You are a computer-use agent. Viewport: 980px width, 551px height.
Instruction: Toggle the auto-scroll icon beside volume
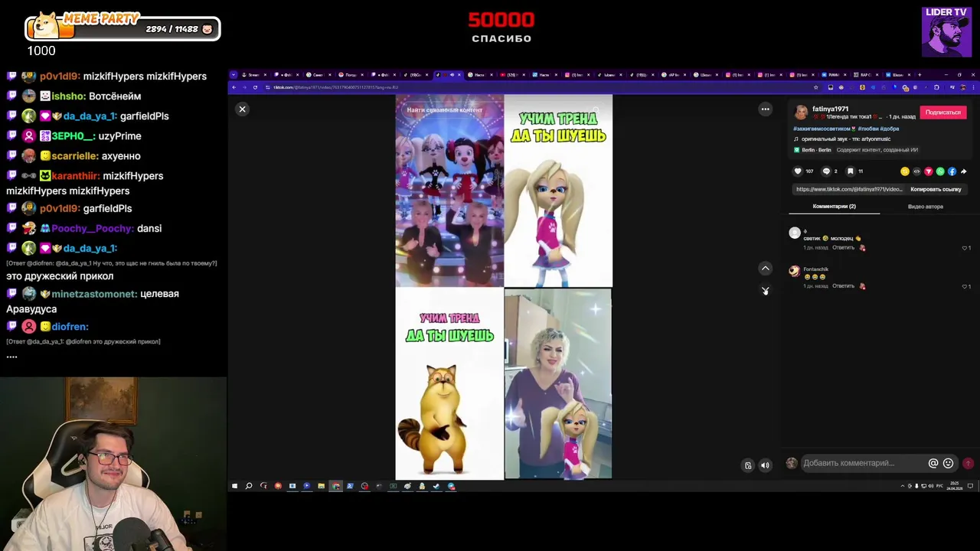click(748, 465)
